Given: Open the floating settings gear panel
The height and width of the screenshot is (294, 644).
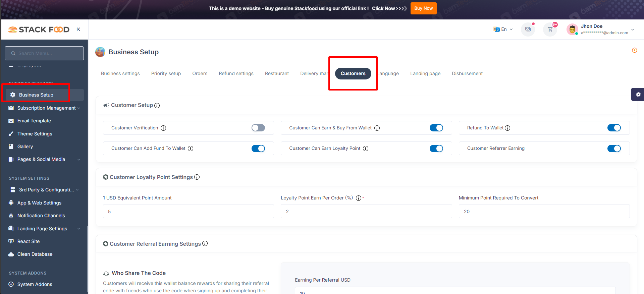Looking at the screenshot, I should [x=638, y=95].
